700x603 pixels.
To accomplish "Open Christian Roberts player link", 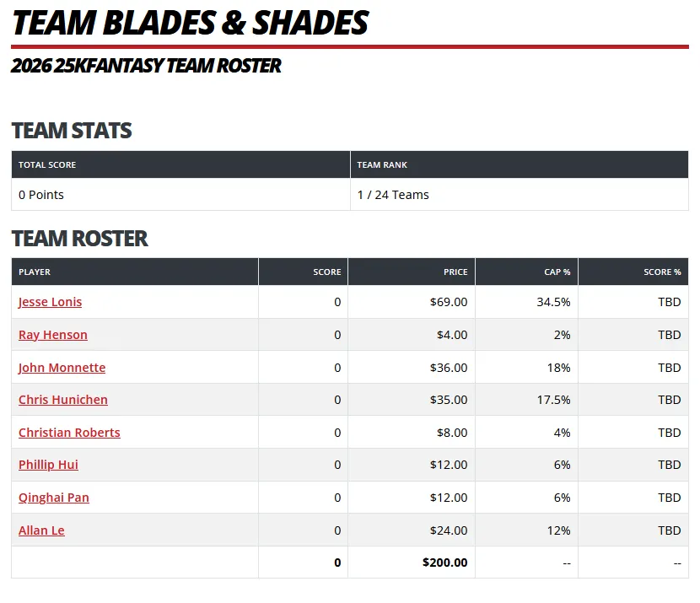I will 69,433.
